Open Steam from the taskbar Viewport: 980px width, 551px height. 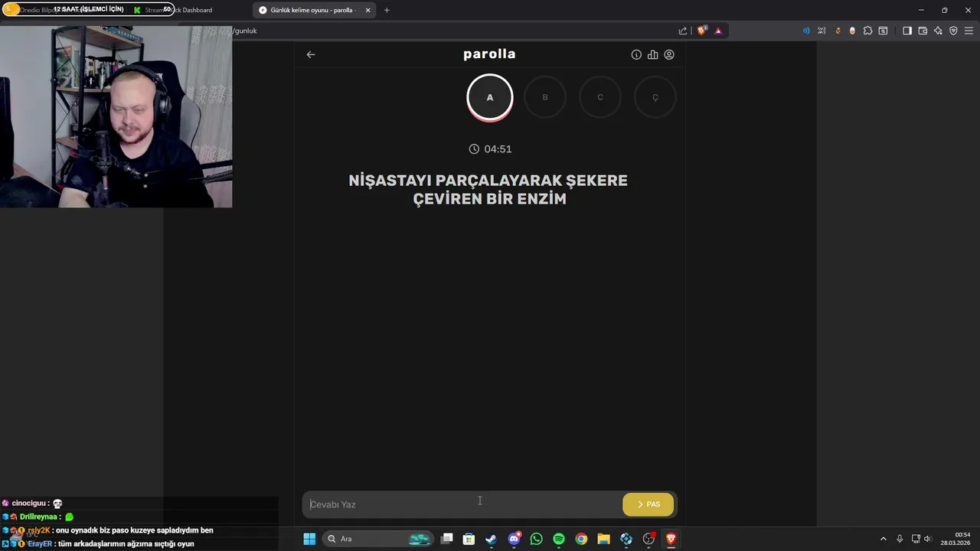[x=491, y=539]
